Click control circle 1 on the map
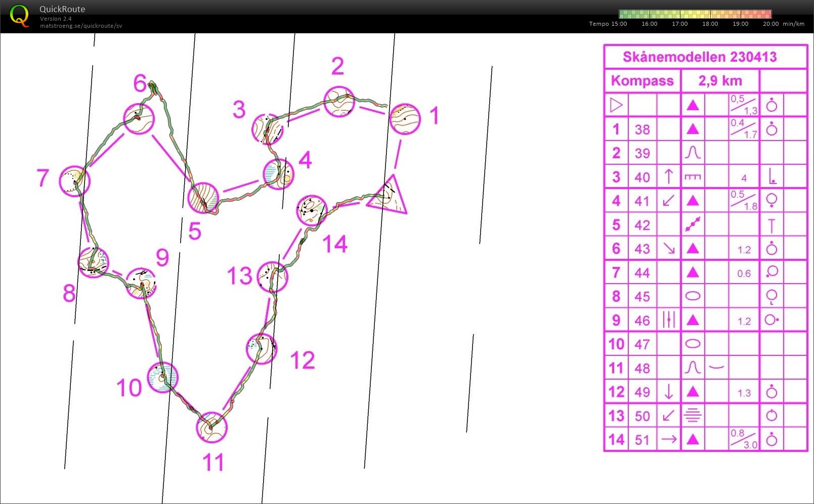Screen dimensions: 814x504 click(x=405, y=119)
